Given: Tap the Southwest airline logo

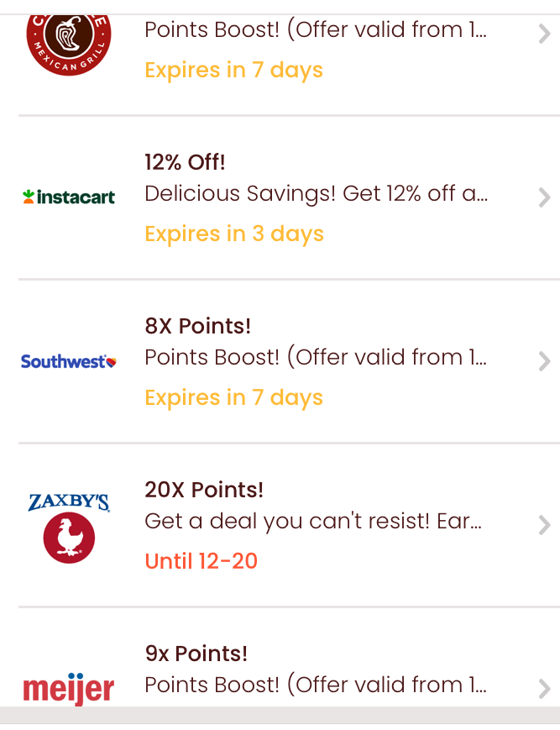Looking at the screenshot, I should coord(69,361).
